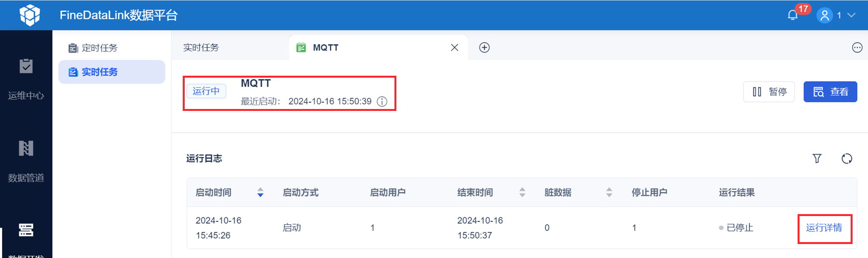Sort log by 脏数据 column
This screenshot has width=868, height=258.
pyautogui.click(x=609, y=192)
